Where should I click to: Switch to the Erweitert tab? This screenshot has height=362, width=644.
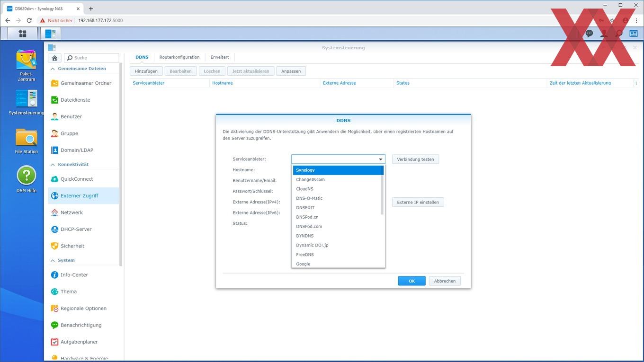(220, 57)
